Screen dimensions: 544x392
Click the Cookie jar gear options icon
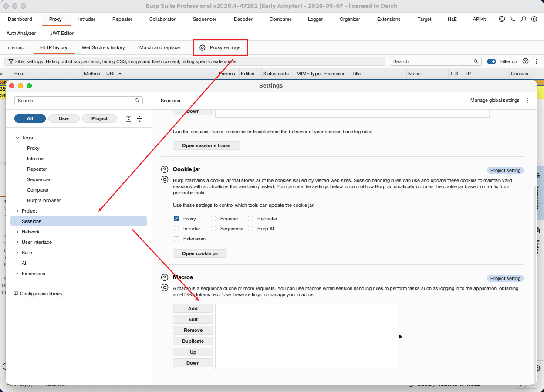click(165, 179)
